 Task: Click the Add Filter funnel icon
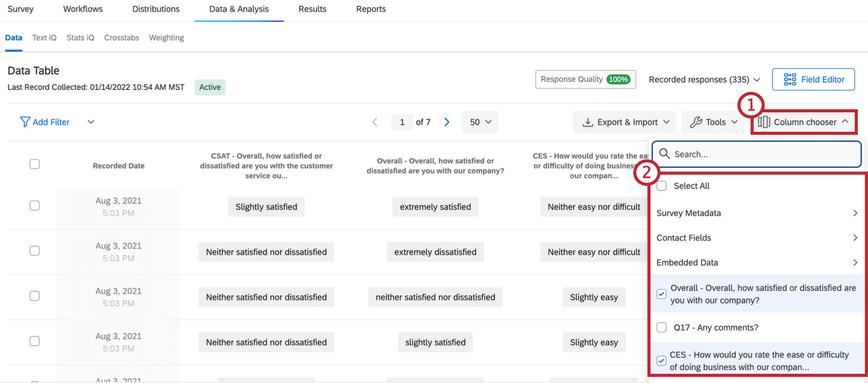click(25, 122)
